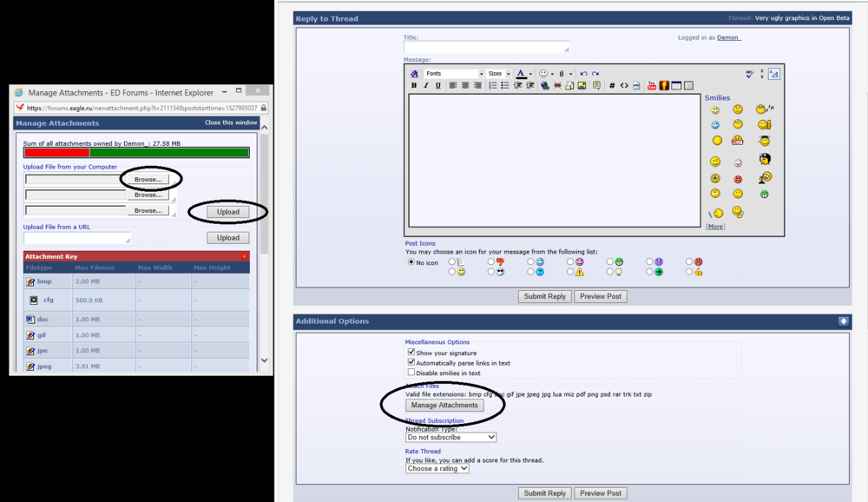
Task: Wrap selection in CODE tags (# icon)
Action: 612,85
